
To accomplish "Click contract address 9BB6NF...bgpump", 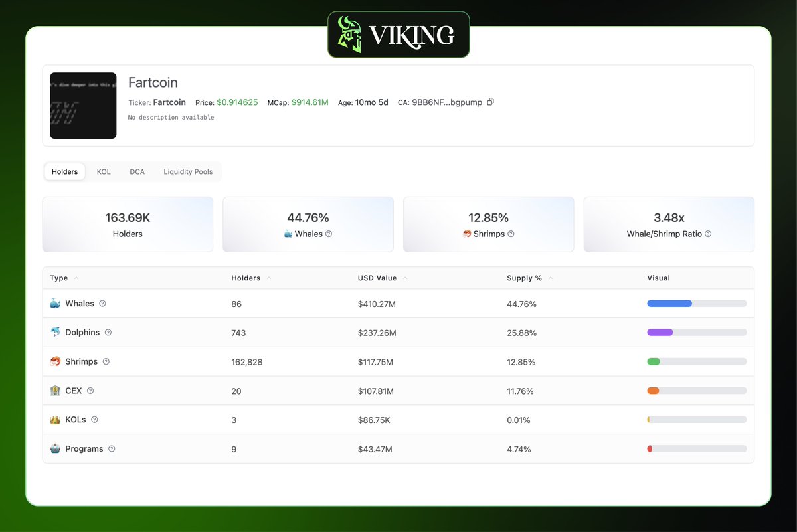I will 447,102.
